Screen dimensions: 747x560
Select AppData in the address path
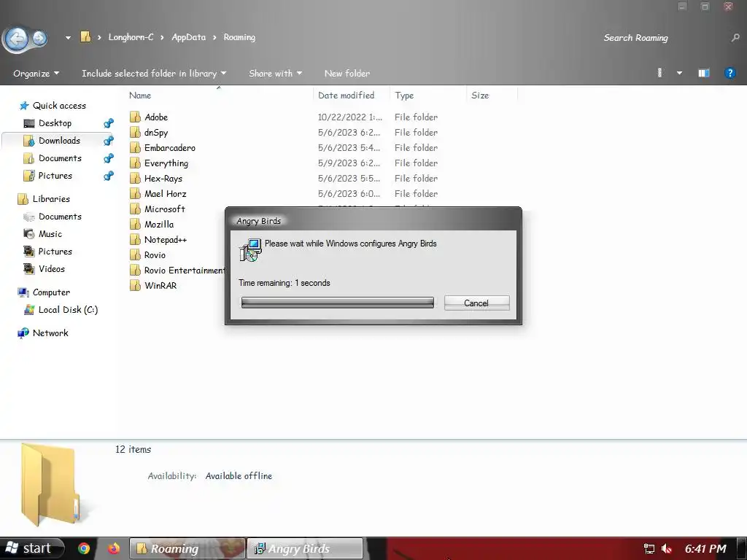[189, 37]
